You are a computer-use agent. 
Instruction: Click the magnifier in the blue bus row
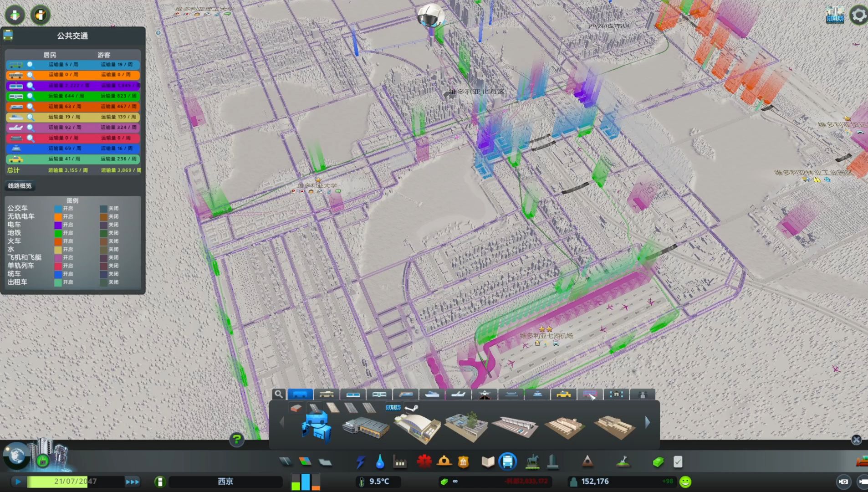(31, 65)
